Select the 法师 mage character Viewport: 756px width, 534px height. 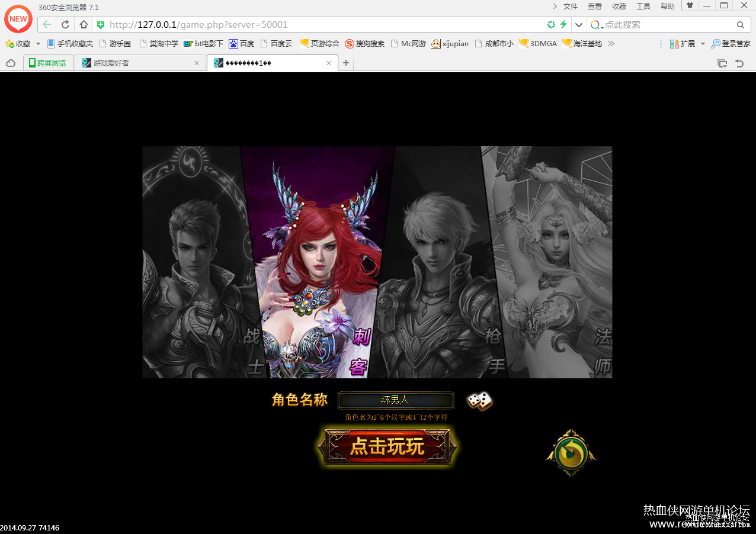coord(551,262)
